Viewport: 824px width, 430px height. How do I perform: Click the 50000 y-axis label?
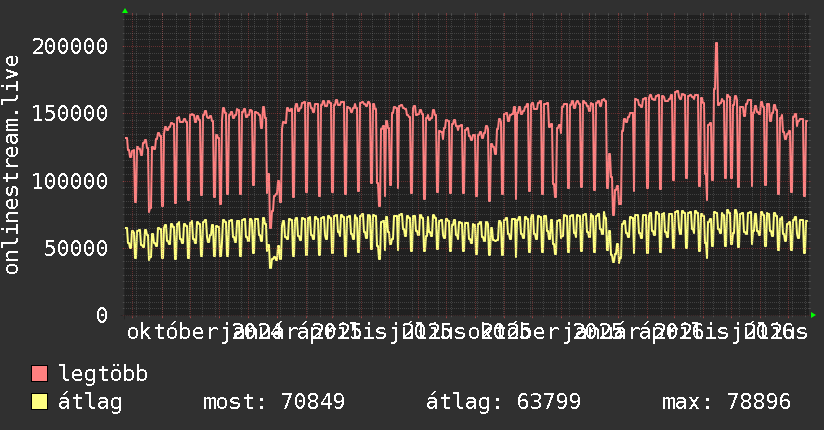[x=76, y=248]
